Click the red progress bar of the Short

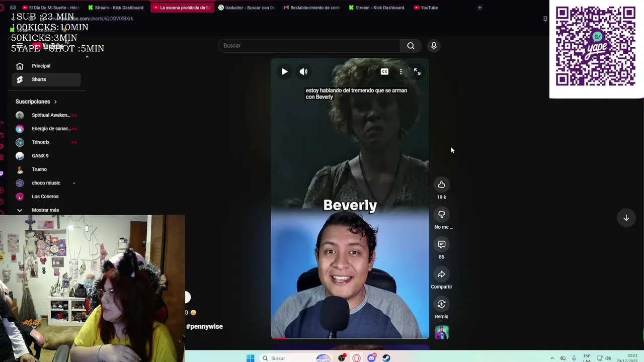[280, 338]
